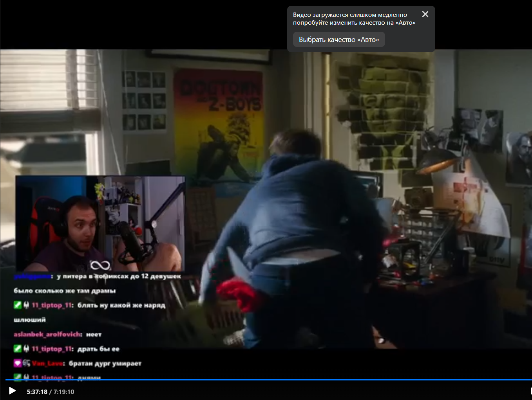Choose the «Авто» quality button
This screenshot has width=532, height=400.
click(339, 40)
